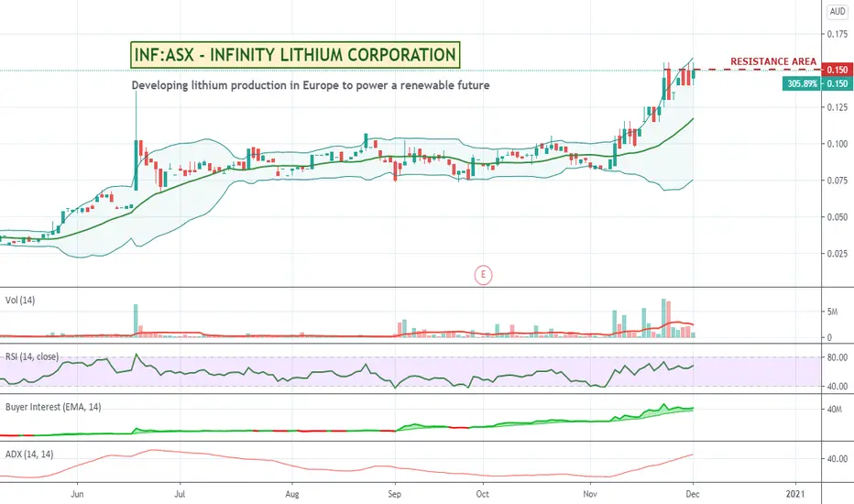Click the 80.00 RSI scale value
This screenshot has width=854, height=504.
coord(838,357)
